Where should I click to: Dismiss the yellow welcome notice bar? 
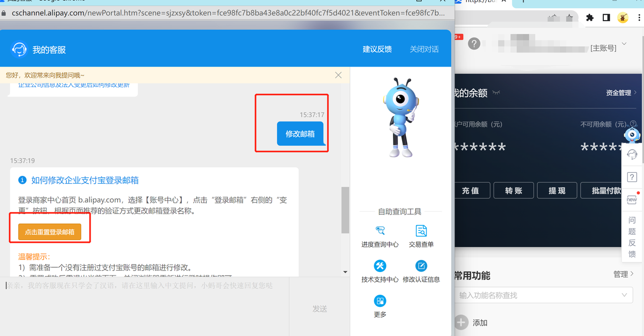(x=339, y=75)
